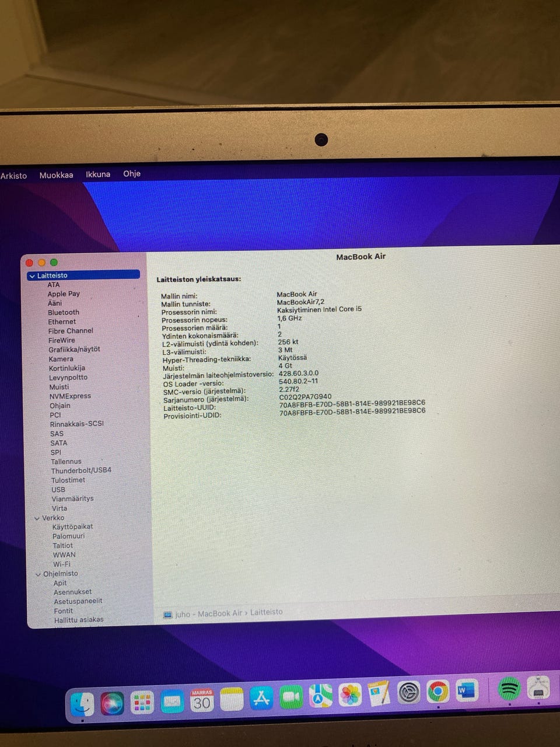This screenshot has width=560, height=747.
Task: Select Tulostimet in the sidebar
Action: coord(68,480)
